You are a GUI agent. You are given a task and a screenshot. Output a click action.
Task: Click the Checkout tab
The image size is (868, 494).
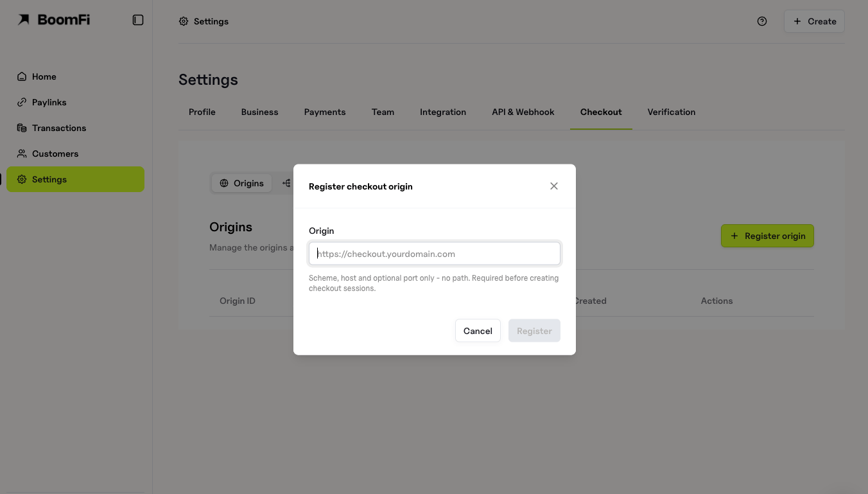tap(601, 112)
